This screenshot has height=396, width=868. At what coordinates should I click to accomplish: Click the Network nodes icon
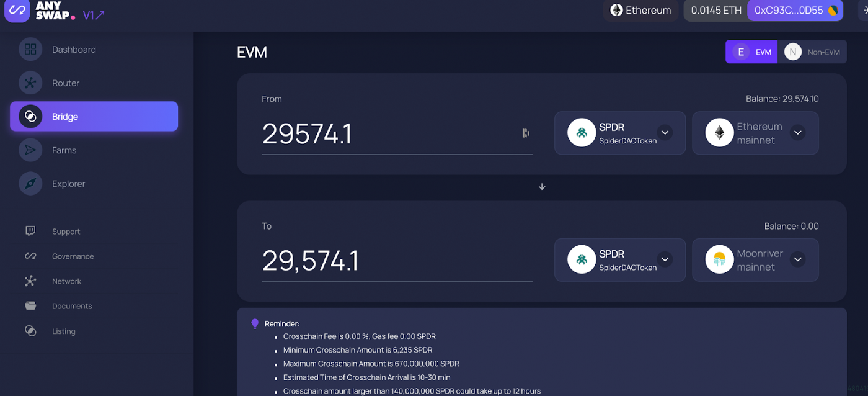tap(30, 281)
